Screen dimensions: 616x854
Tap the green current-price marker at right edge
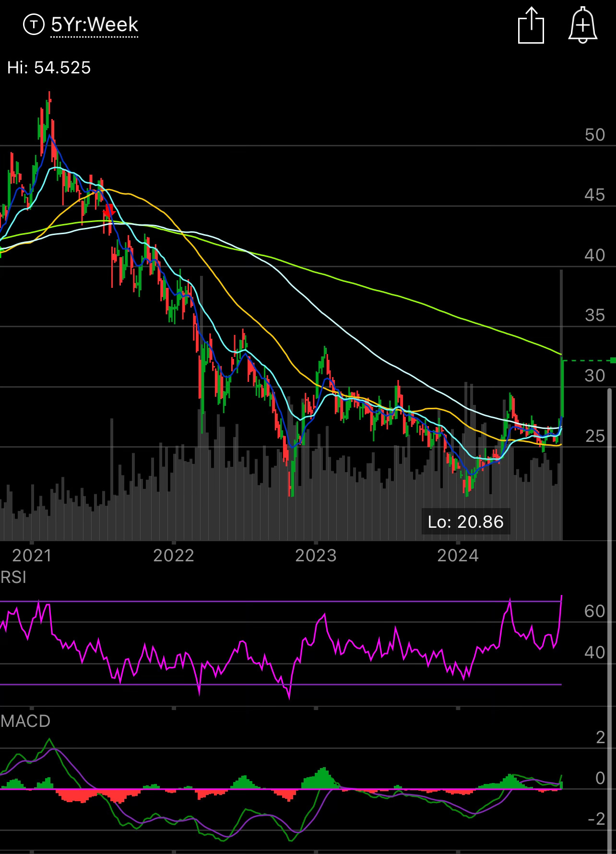(x=613, y=360)
